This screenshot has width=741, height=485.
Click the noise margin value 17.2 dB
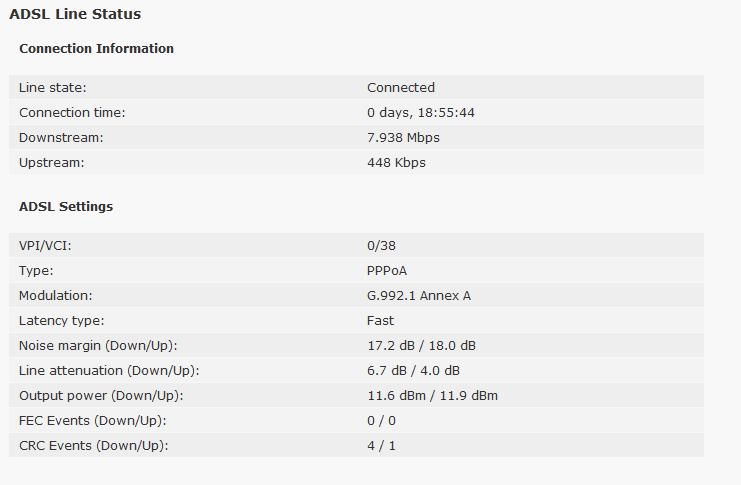tap(391, 346)
